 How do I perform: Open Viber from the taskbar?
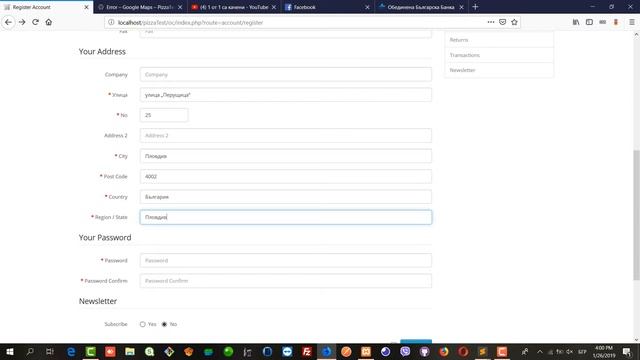pos(405,351)
